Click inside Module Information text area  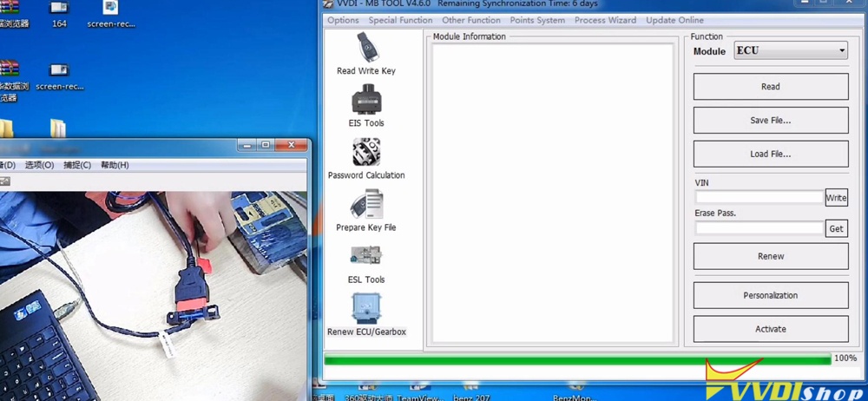(552, 193)
